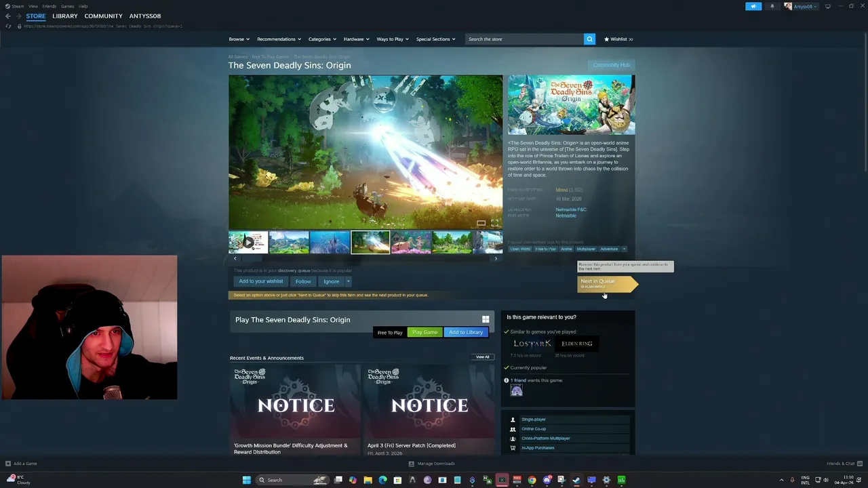This screenshot has width=868, height=488.
Task: Open Google Chrome from the taskbar
Action: 532,480
